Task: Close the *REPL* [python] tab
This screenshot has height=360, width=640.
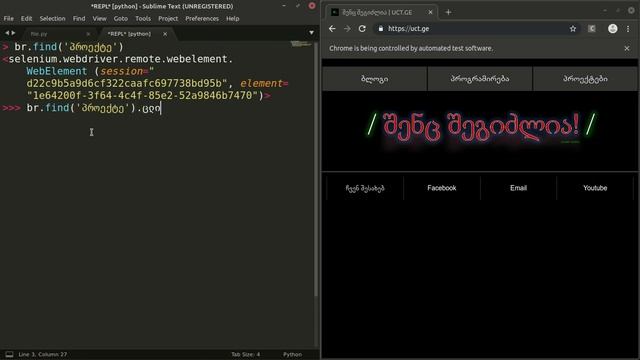Action: tap(165, 34)
